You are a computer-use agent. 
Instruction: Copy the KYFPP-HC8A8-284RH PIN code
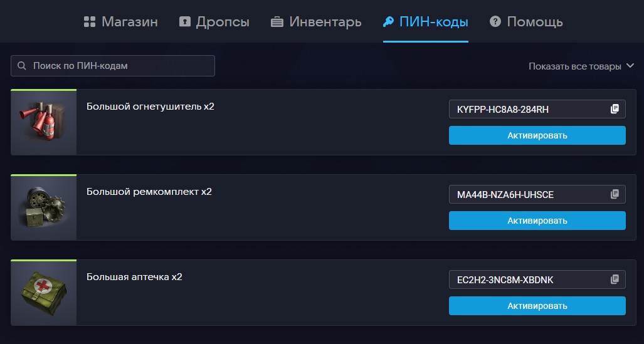pyautogui.click(x=615, y=110)
